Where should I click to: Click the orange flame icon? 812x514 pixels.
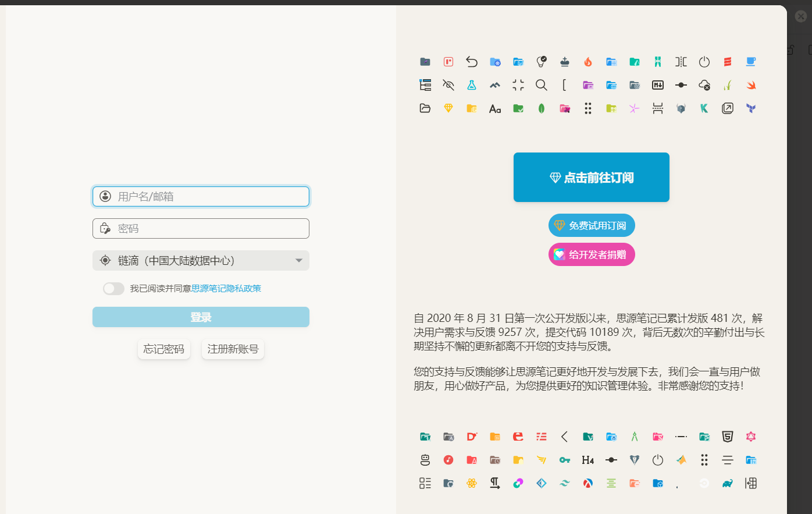point(587,62)
